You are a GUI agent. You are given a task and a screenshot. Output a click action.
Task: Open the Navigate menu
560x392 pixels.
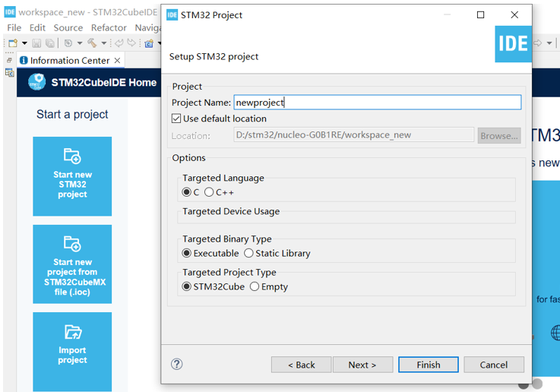pyautogui.click(x=148, y=27)
